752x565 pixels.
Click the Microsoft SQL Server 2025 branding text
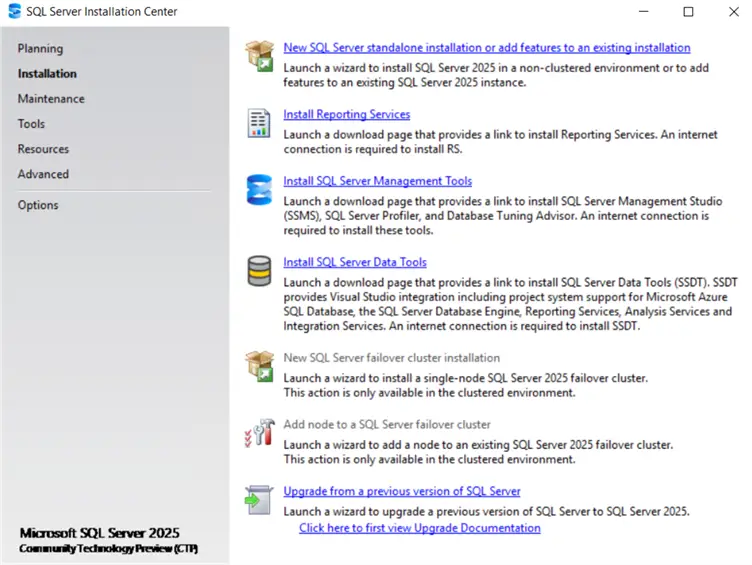pos(100,533)
